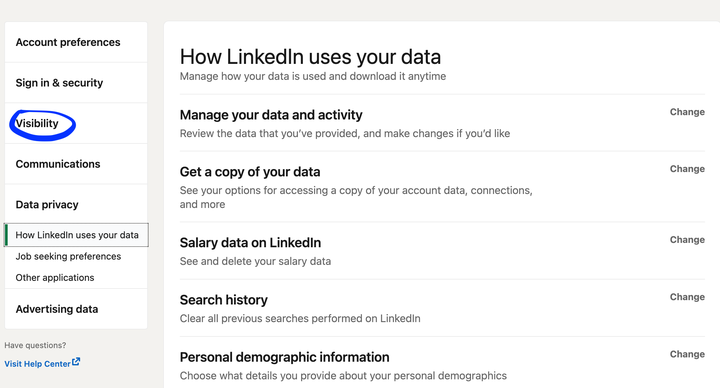Choose the Other applications sub-item

pos(55,278)
